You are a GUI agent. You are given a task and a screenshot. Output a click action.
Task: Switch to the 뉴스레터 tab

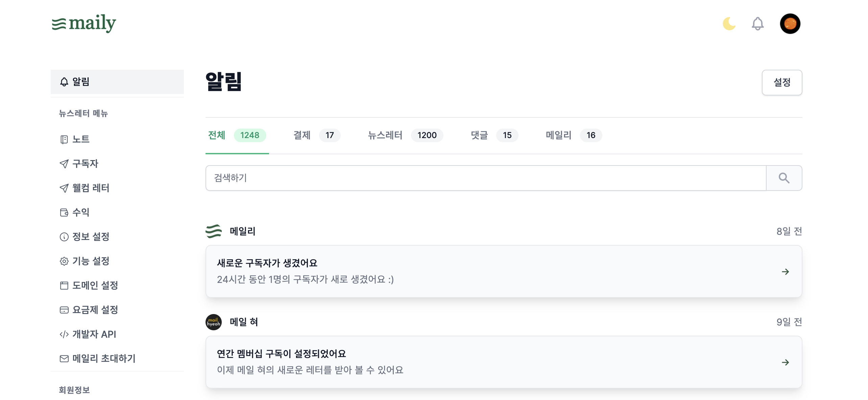click(385, 135)
